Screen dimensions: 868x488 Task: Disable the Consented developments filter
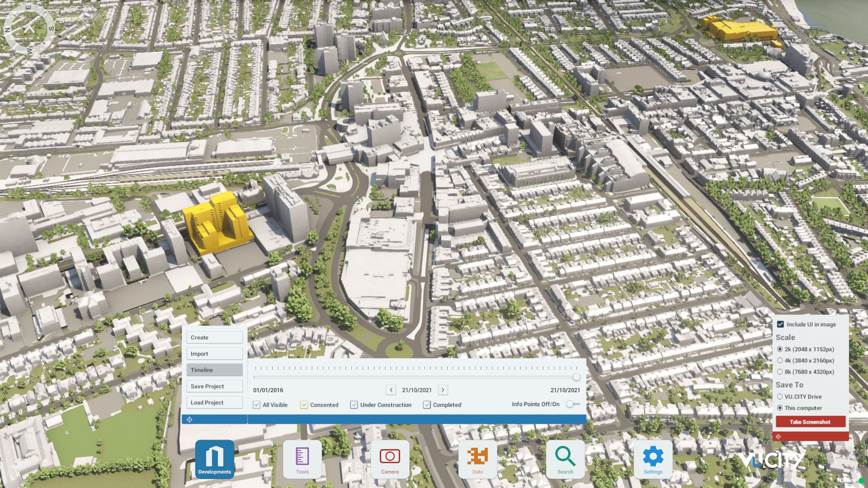tap(305, 405)
